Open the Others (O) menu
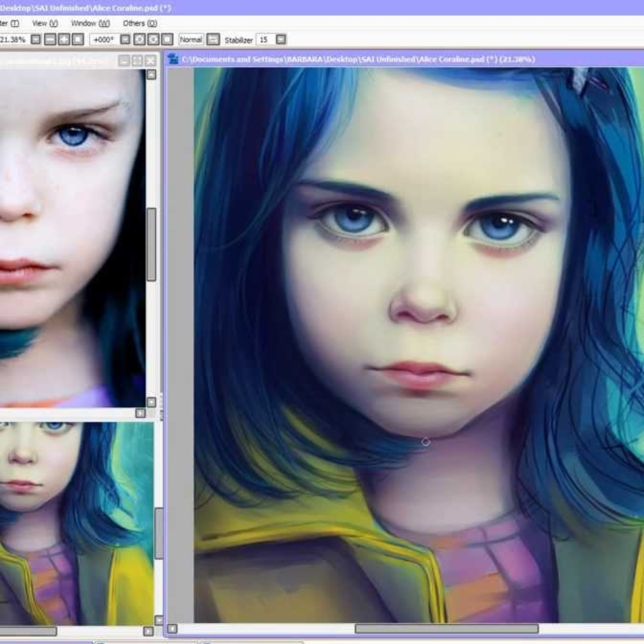 pos(140,23)
